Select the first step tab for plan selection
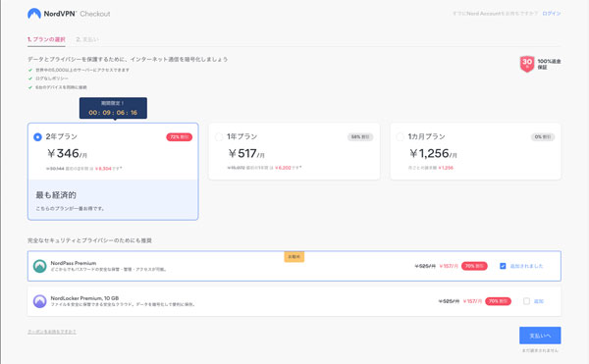589x364 pixels. point(46,39)
